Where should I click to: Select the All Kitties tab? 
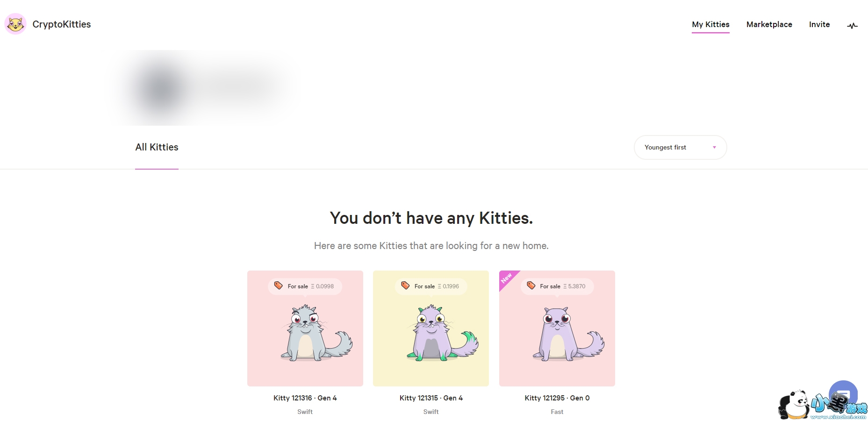click(x=157, y=148)
